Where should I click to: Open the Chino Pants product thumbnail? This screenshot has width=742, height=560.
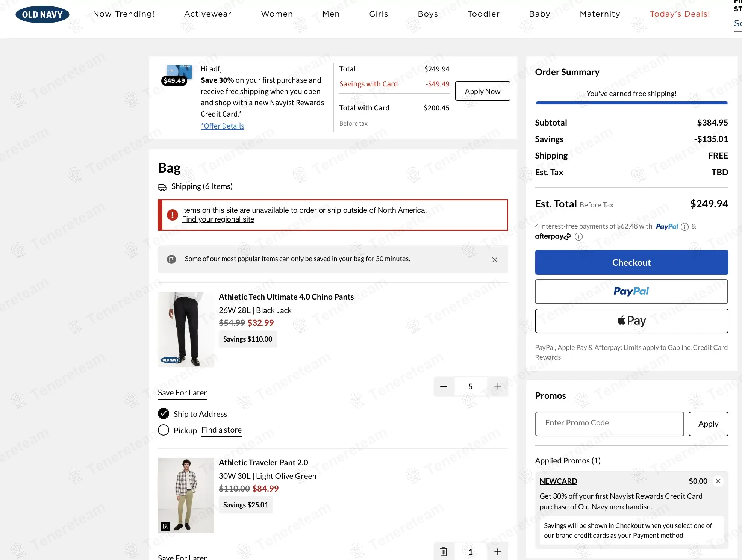pyautogui.click(x=186, y=329)
